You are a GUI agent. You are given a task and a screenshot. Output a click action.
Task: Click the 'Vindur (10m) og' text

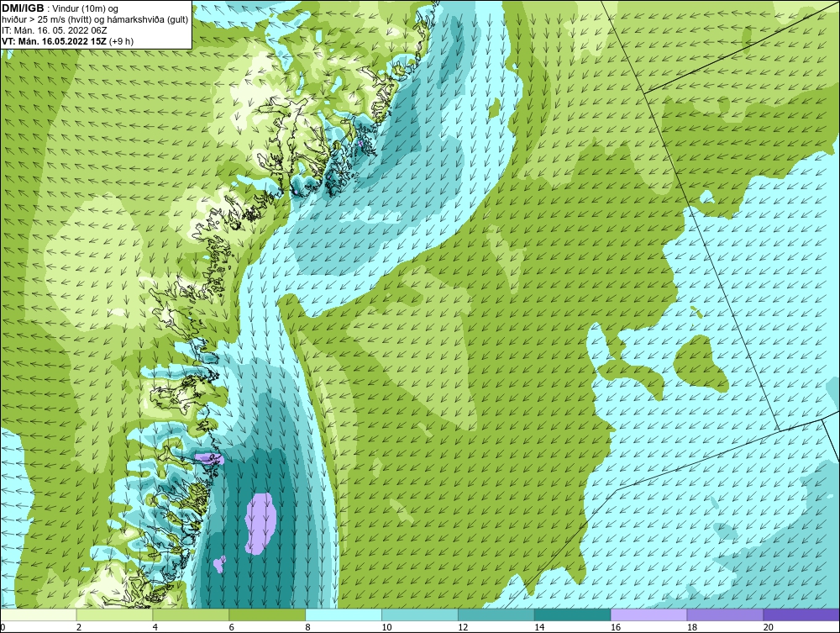point(86,8)
